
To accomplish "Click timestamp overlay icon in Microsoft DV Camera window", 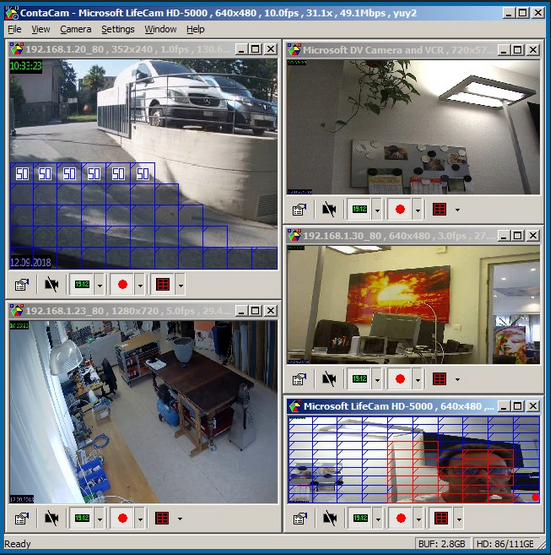I will coord(360,210).
